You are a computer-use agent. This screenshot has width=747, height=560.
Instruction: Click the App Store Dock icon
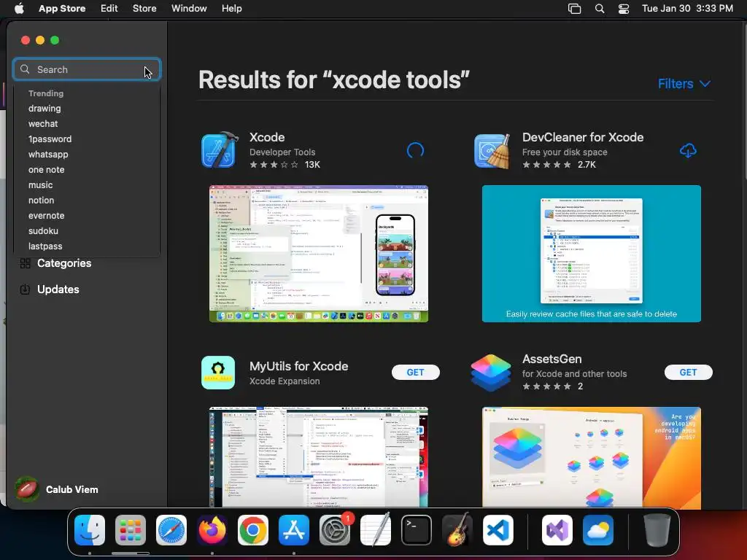[x=294, y=530]
